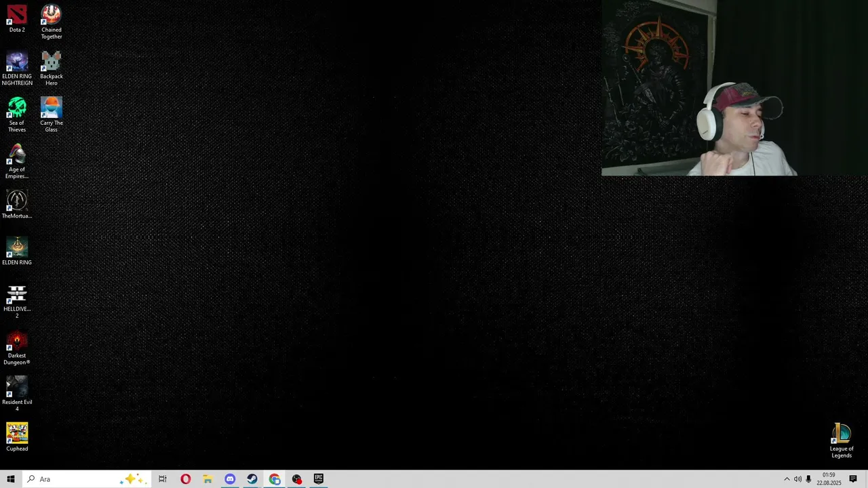Open the volume speaker control
The width and height of the screenshot is (868, 488).
click(797, 479)
